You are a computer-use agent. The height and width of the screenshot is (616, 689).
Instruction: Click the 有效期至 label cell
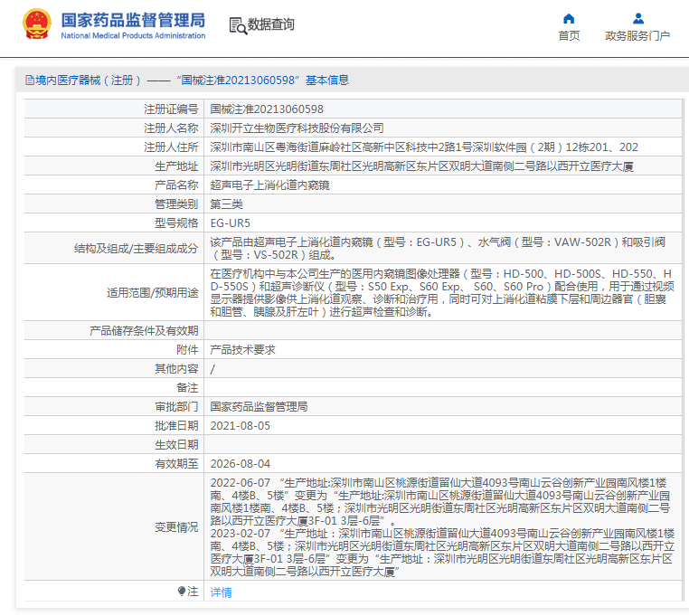(x=176, y=464)
